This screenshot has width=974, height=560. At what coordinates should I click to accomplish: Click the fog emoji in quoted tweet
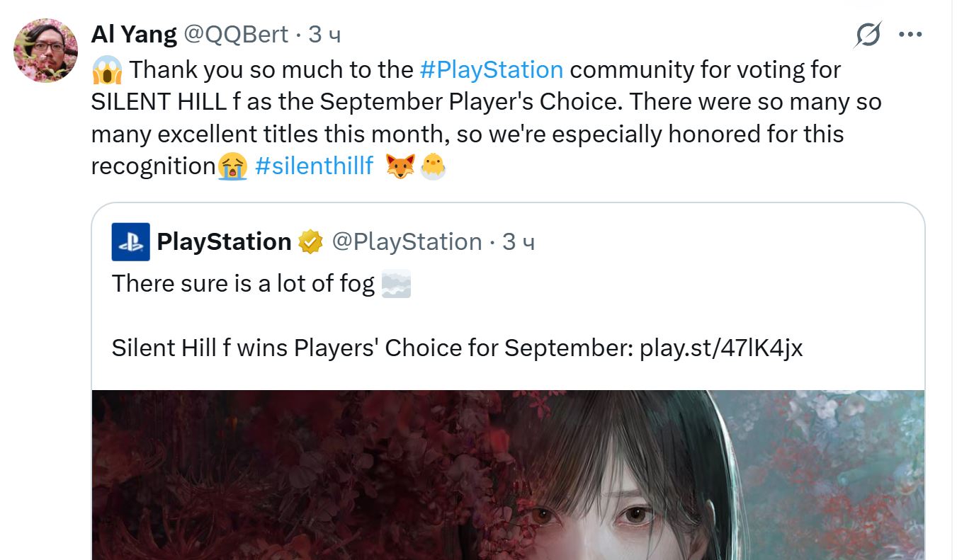point(396,284)
